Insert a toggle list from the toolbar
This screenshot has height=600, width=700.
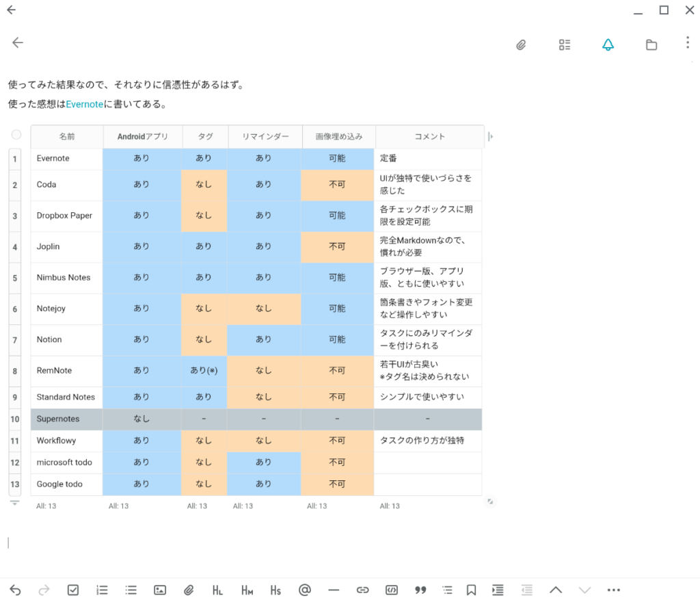coord(447,590)
